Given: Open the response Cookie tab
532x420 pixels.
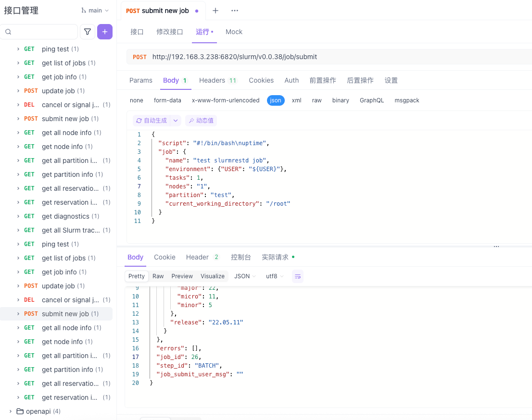Looking at the screenshot, I should pos(165,257).
